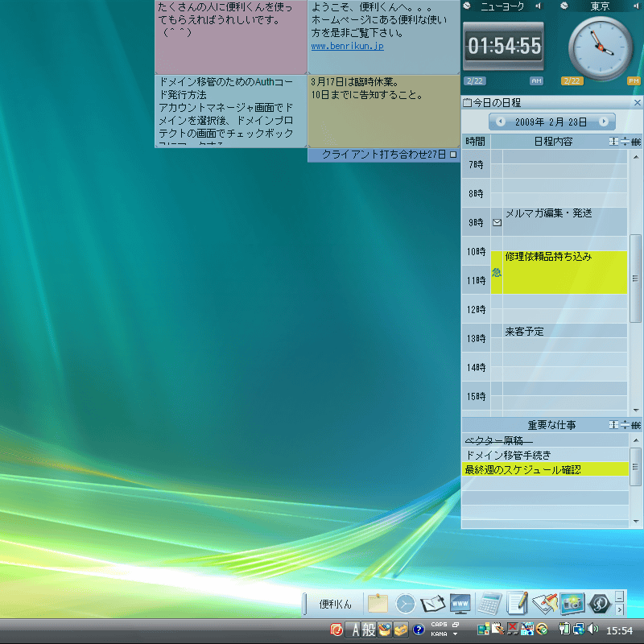Open the sticky note tool in 便利くん launcher
Screen dimensions: 644x644
pos(378,604)
